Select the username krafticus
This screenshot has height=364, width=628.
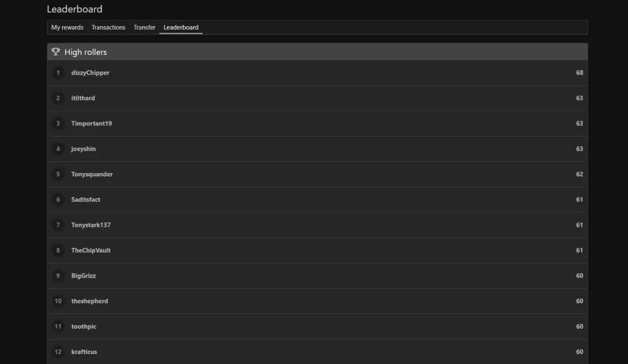tap(84, 352)
